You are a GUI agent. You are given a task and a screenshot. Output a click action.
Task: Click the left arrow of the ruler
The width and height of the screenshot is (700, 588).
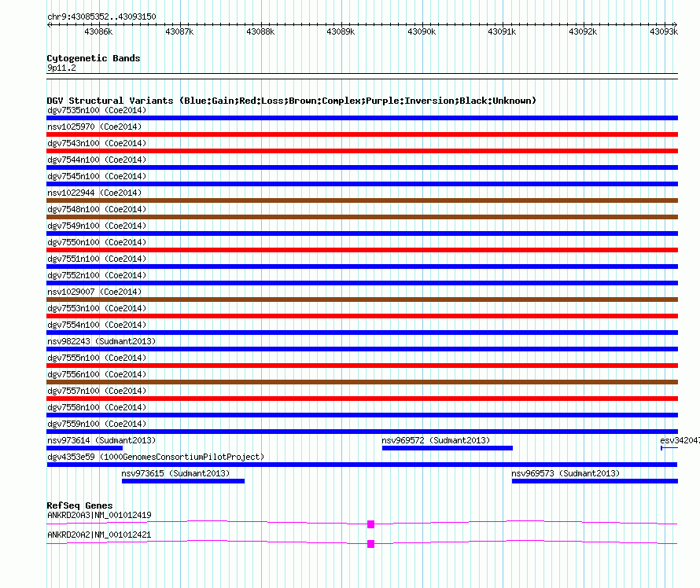point(49,24)
